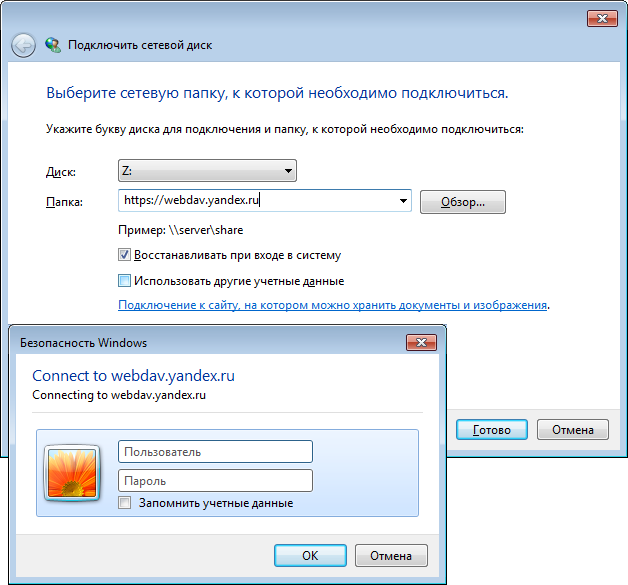Close the Безопасность Windows dialog with X
The width and height of the screenshot is (628, 585).
click(x=421, y=342)
